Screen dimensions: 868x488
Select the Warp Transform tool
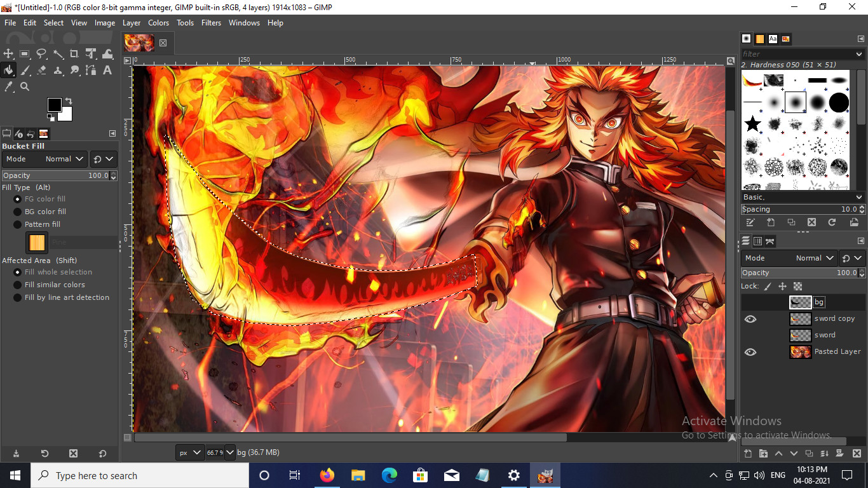coord(107,54)
